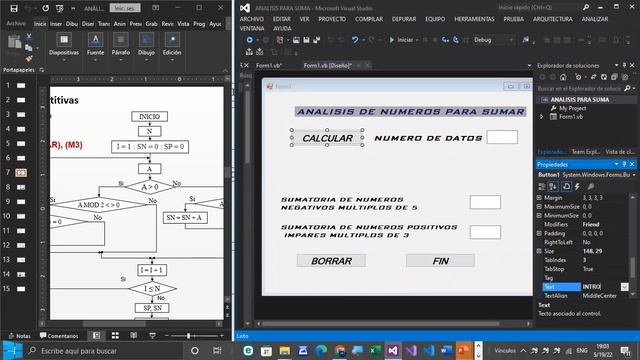Image resolution: width=640 pixels, height=360 pixels.
Task: Open the COMPILAR menu in Visual Studio
Action: [369, 19]
